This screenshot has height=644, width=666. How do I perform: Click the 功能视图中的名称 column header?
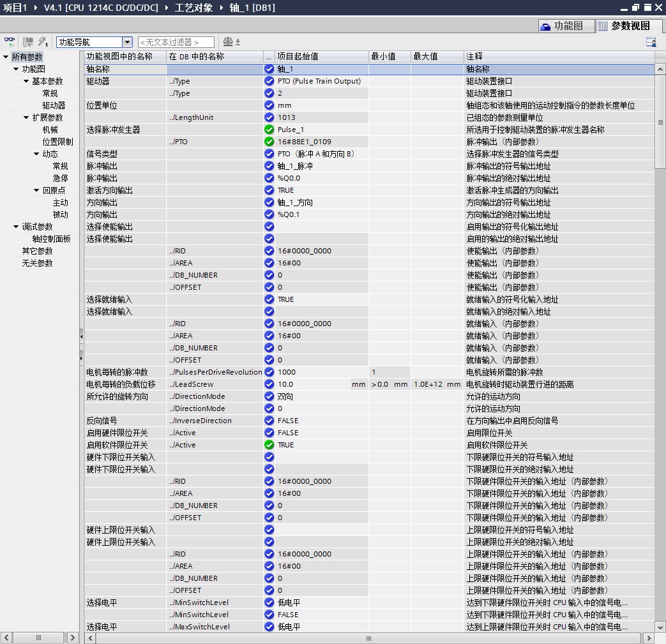coord(125,56)
